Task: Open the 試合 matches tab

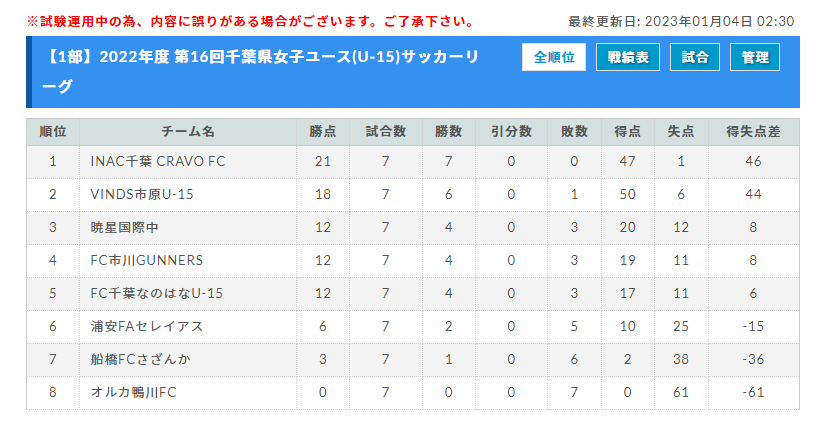Action: 695,57
